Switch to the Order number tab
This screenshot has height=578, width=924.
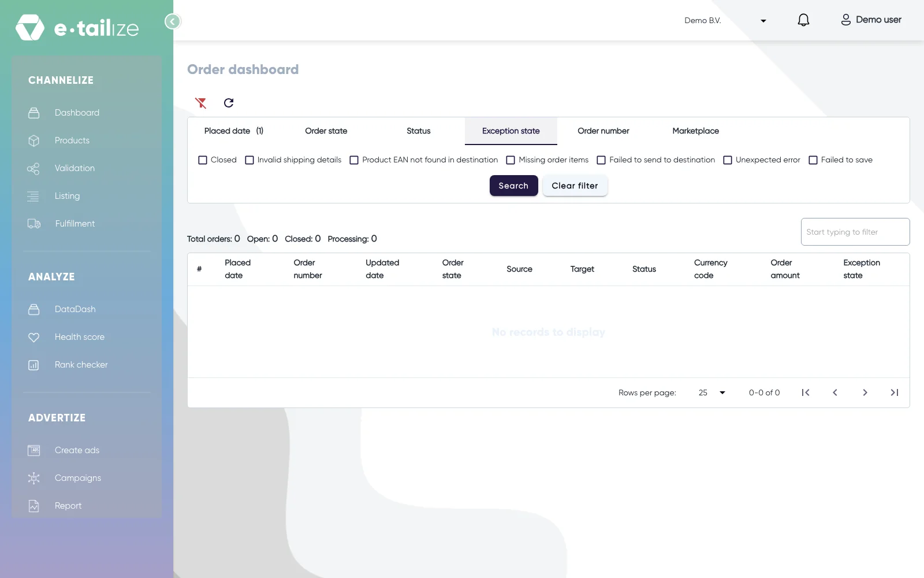(x=603, y=131)
